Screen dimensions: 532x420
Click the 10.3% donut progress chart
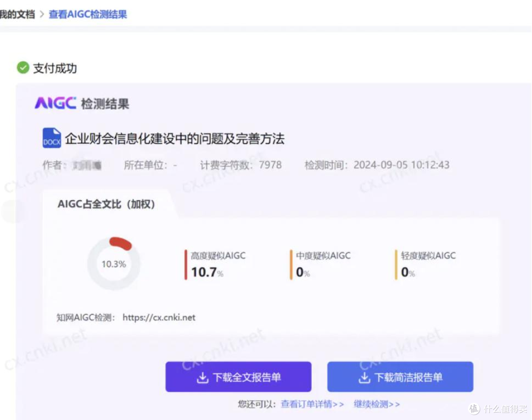click(x=114, y=263)
